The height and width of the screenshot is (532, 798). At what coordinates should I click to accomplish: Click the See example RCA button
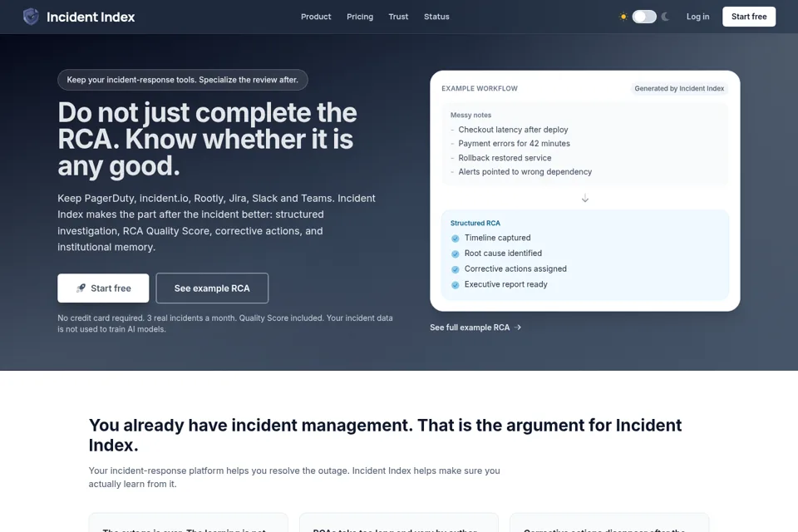pyautogui.click(x=212, y=288)
